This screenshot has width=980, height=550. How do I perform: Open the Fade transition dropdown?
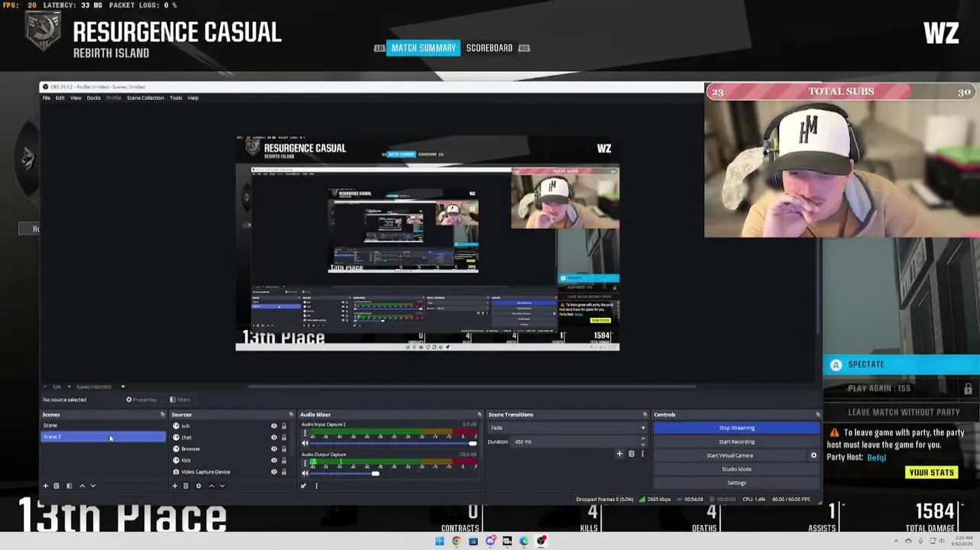[x=568, y=428]
